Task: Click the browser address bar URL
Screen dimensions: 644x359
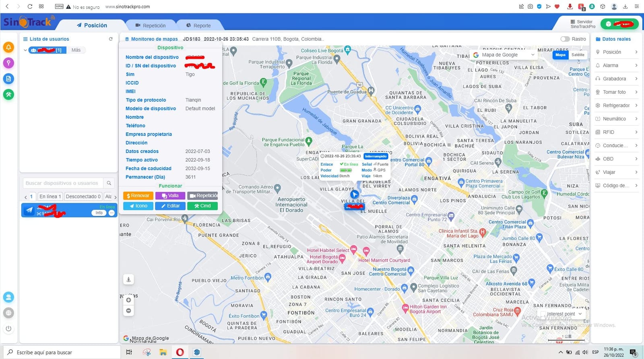Action: 128,7
